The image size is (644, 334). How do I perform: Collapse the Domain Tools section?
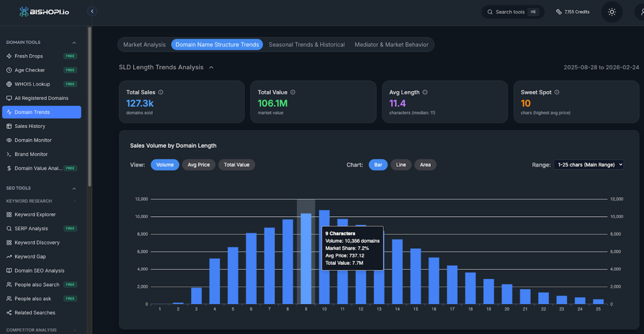coord(74,43)
